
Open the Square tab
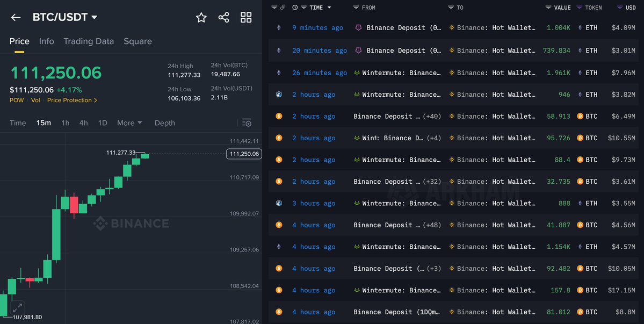pyautogui.click(x=138, y=41)
